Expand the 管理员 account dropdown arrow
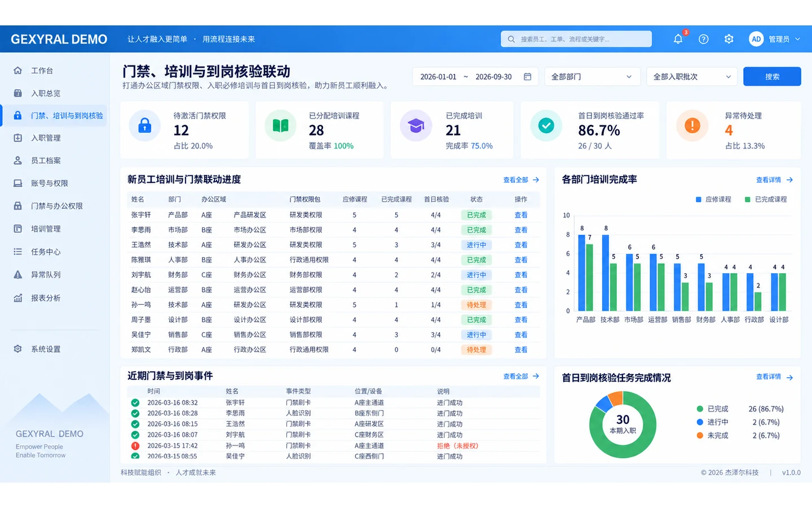812x508 pixels. pyautogui.click(x=797, y=39)
